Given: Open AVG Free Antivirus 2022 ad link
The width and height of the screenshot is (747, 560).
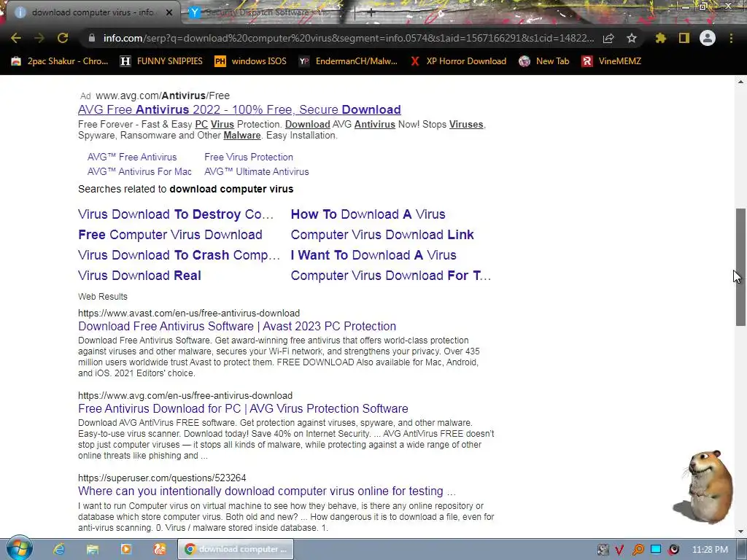Looking at the screenshot, I should pos(239,109).
